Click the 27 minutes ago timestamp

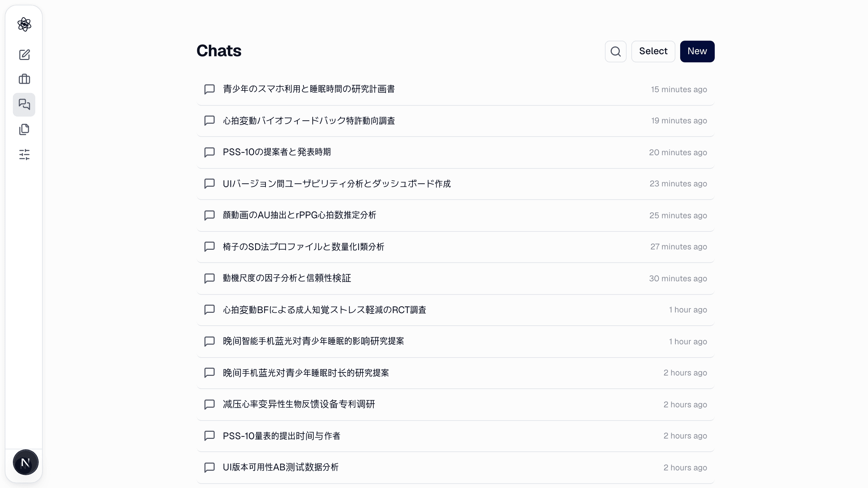click(678, 247)
